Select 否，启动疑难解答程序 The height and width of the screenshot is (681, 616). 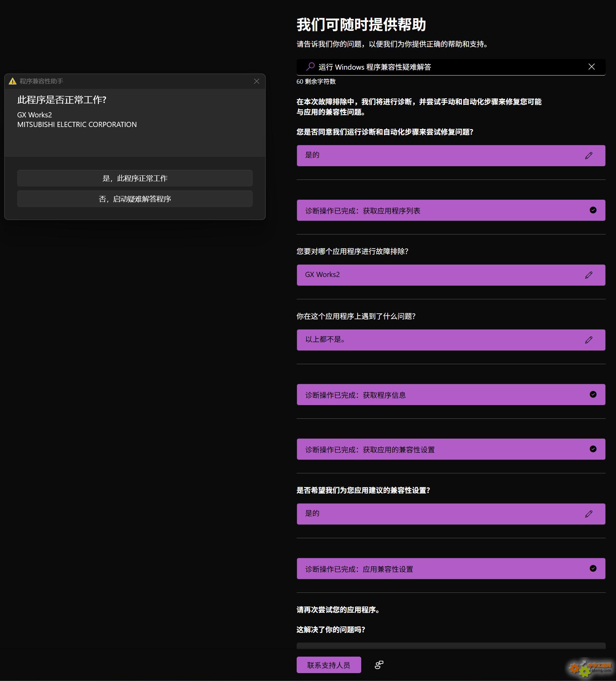coord(135,199)
